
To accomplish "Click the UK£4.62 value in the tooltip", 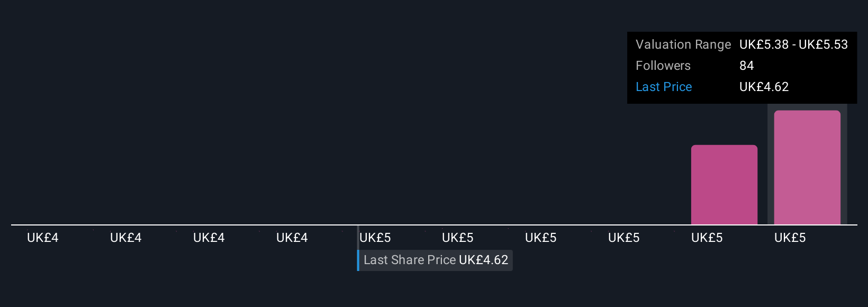I will 764,87.
